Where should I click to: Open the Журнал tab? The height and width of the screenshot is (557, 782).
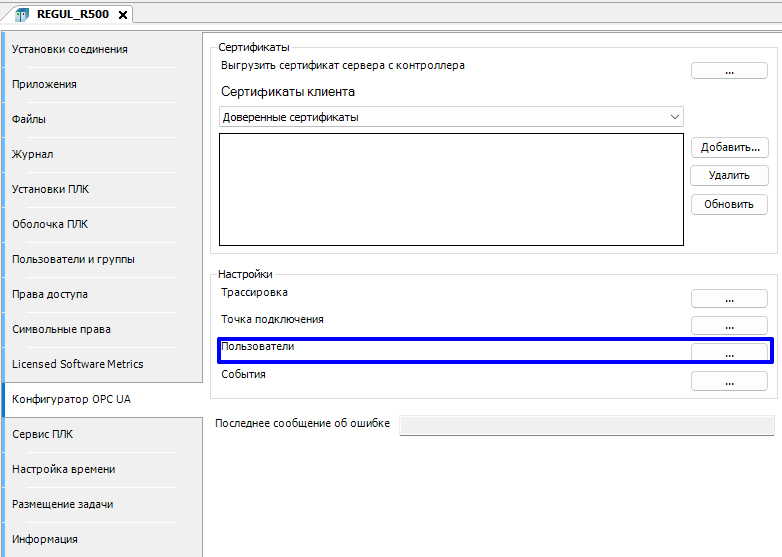coord(33,154)
